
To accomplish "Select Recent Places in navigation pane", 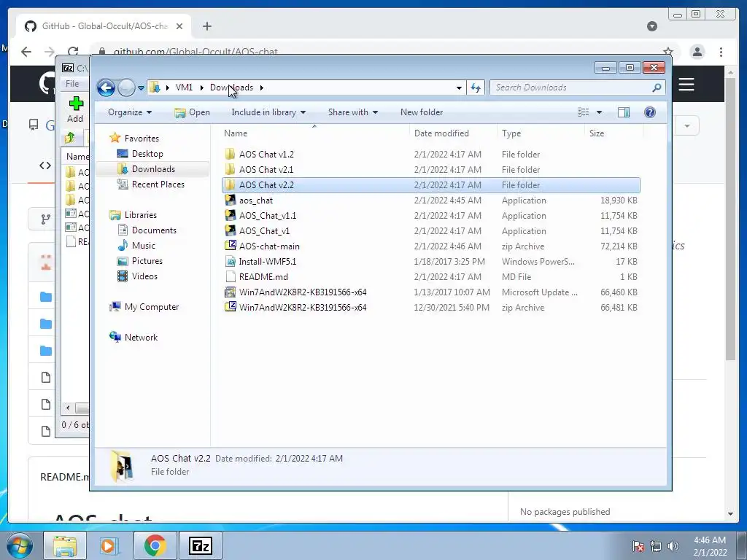I will [158, 184].
